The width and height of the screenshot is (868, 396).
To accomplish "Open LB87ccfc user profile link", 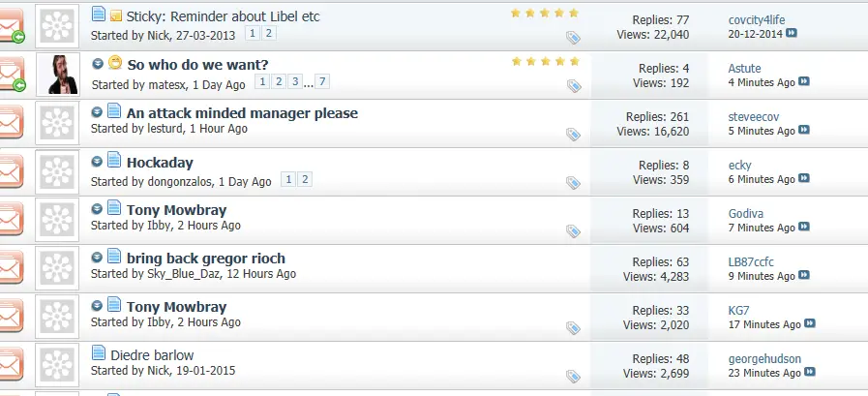I will point(751,262).
